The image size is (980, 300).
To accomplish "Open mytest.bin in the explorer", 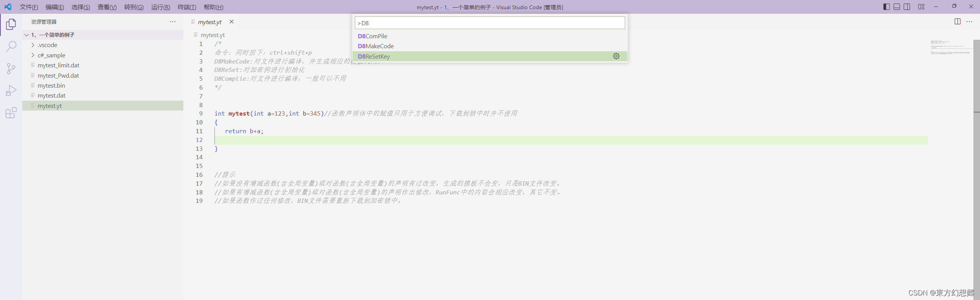I will tap(103, 85).
